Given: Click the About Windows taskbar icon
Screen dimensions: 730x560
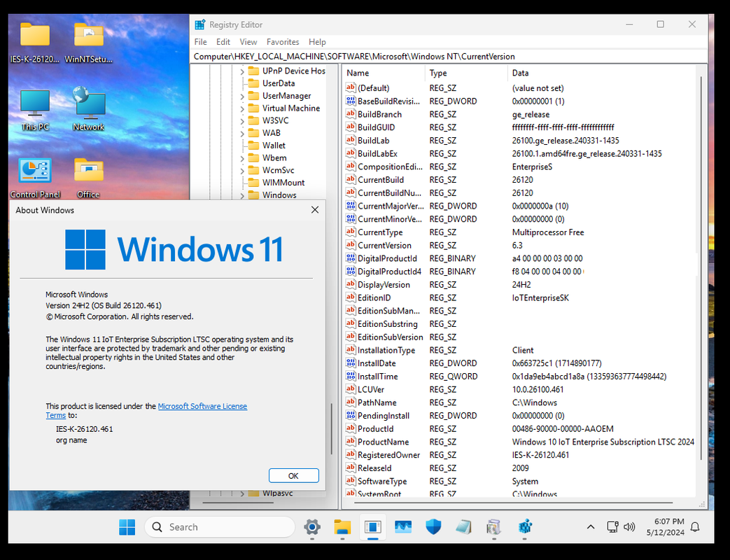Looking at the screenshot, I should click(x=373, y=527).
